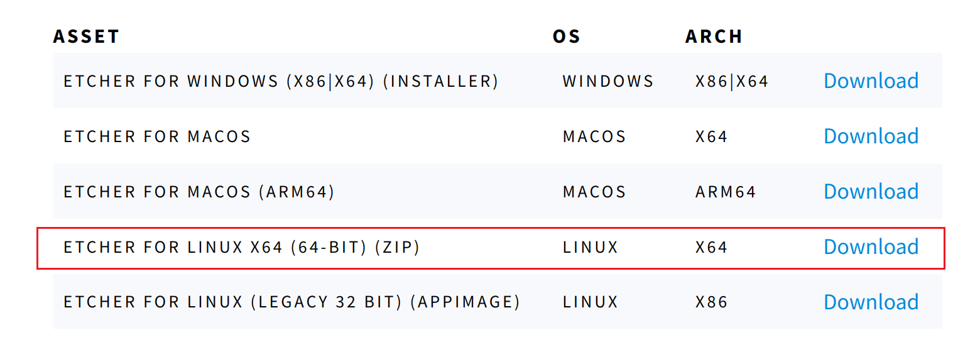The height and width of the screenshot is (342, 980).
Task: Download Etcher for macOS ARM64
Action: [x=871, y=191]
